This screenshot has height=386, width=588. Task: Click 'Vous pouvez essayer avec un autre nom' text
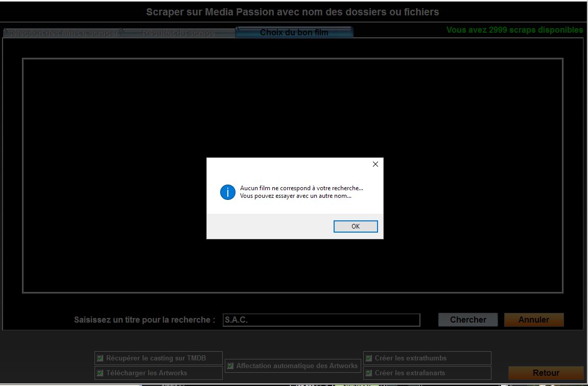pyautogui.click(x=295, y=195)
